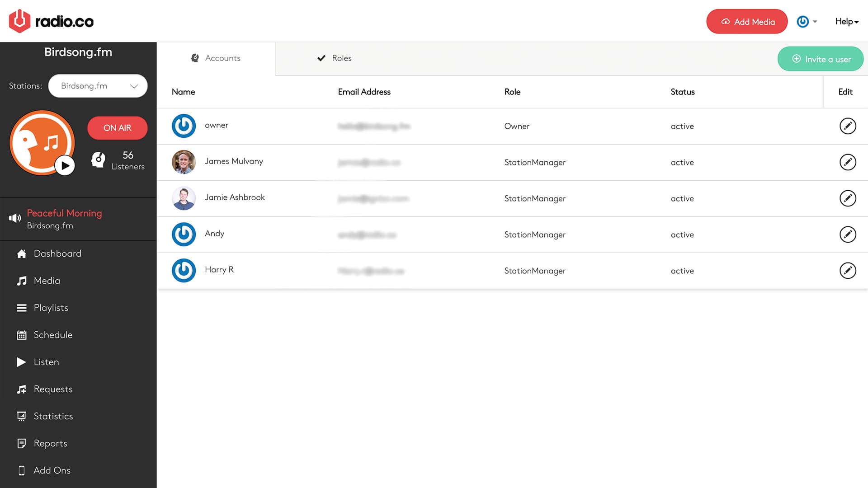Screen dimensions: 868x488
Task: Click the Playlists lines icon
Action: click(21, 308)
